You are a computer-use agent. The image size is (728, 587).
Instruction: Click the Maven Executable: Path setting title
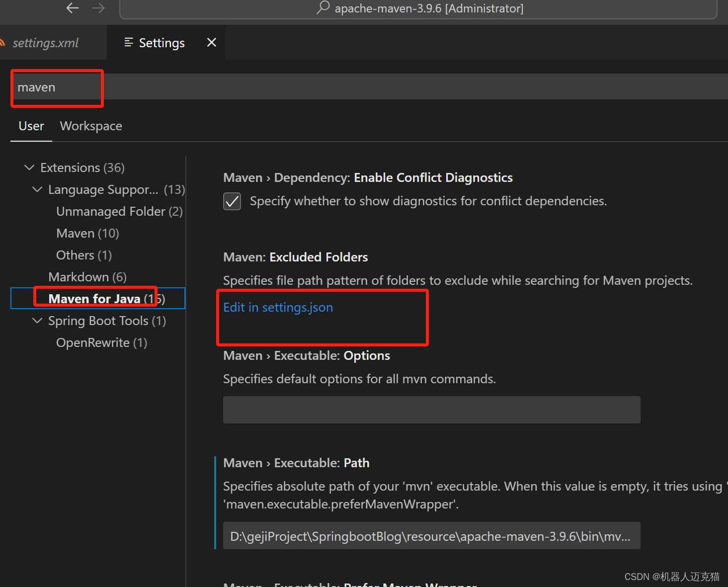[296, 463]
